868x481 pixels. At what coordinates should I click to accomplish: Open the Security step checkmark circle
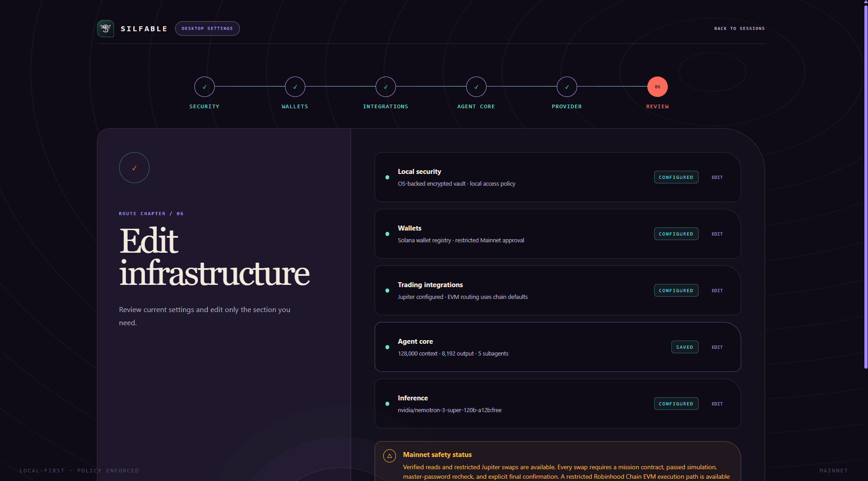pos(204,87)
